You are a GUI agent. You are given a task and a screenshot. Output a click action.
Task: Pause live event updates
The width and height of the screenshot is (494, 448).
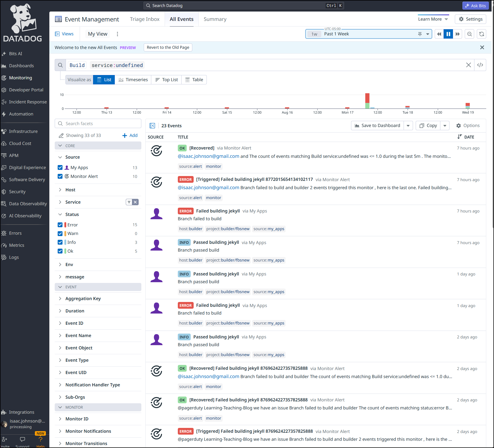point(448,34)
